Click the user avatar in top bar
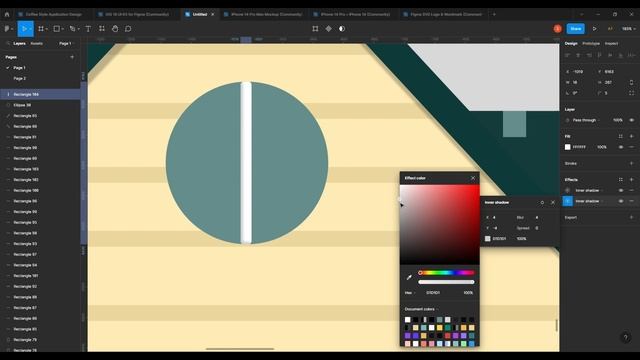 tap(558, 29)
